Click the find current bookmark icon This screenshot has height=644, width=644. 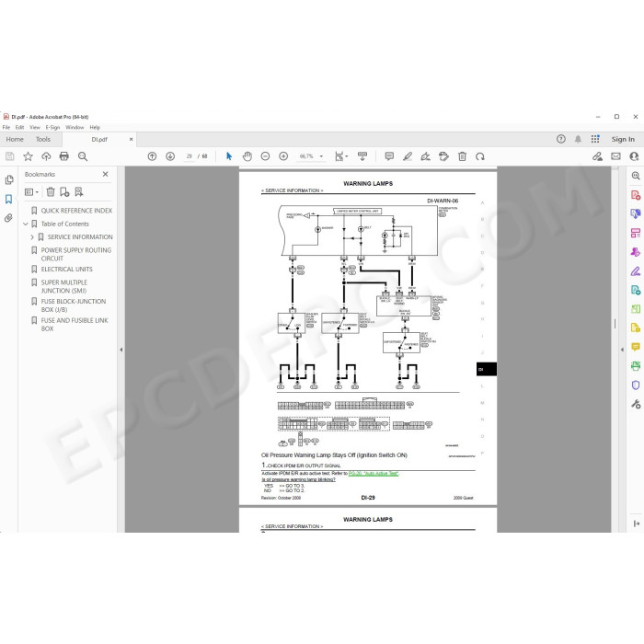(x=79, y=191)
